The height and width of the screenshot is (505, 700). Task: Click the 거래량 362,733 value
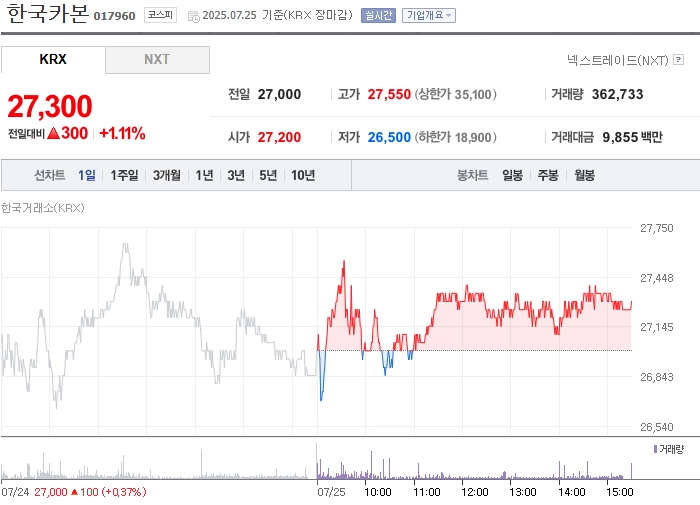(617, 94)
